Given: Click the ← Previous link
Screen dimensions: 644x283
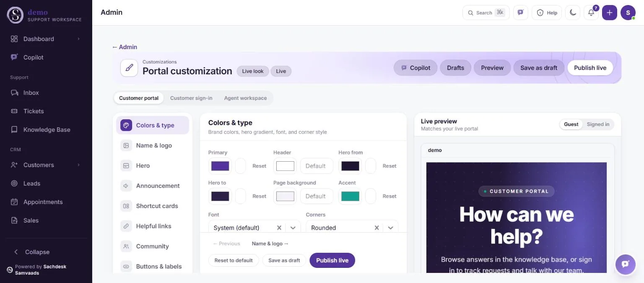Looking at the screenshot, I should pyautogui.click(x=226, y=244).
